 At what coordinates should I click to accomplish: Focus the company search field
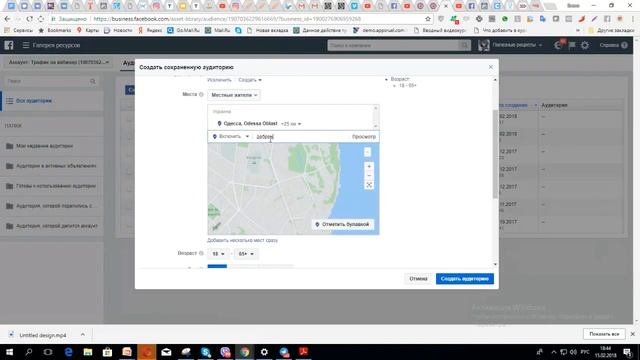(x=394, y=45)
